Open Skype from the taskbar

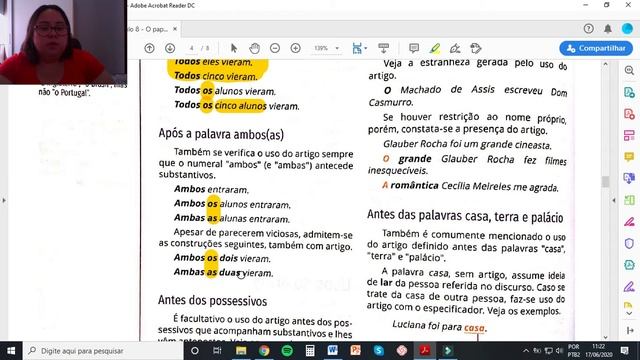pos(379,351)
